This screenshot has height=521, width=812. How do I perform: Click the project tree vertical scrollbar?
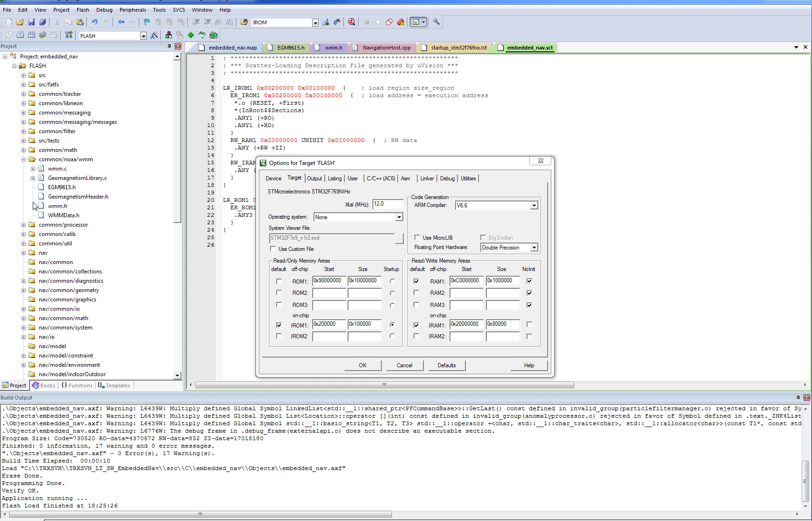coord(177,141)
